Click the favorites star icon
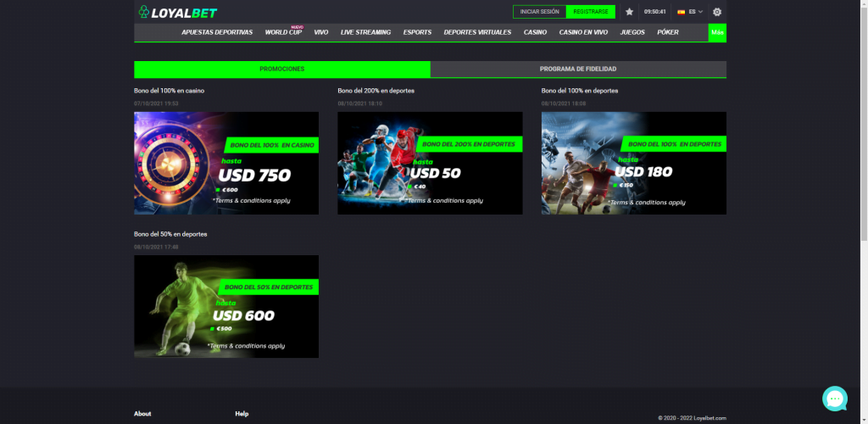This screenshot has height=424, width=868. (x=629, y=12)
